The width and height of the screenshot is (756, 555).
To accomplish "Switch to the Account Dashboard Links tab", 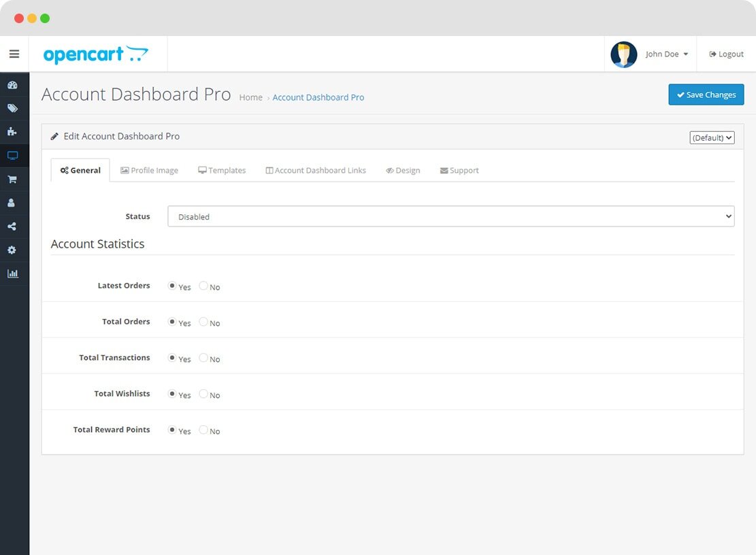I will pyautogui.click(x=316, y=170).
